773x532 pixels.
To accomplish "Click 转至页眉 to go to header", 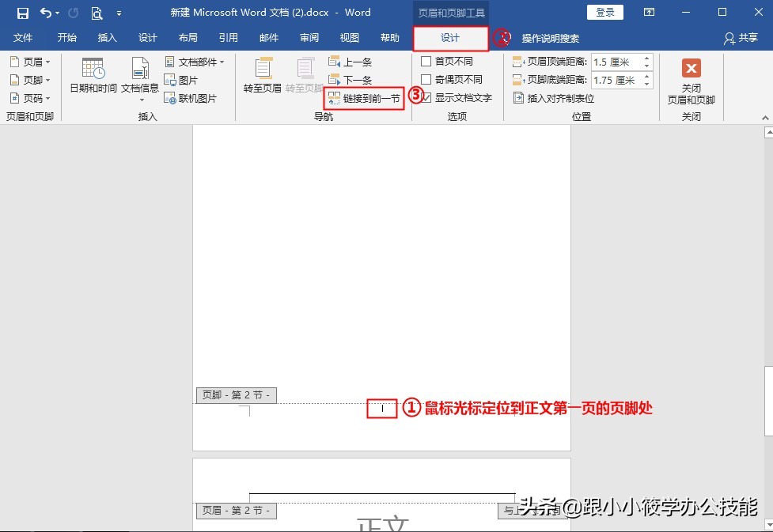I will (262, 75).
